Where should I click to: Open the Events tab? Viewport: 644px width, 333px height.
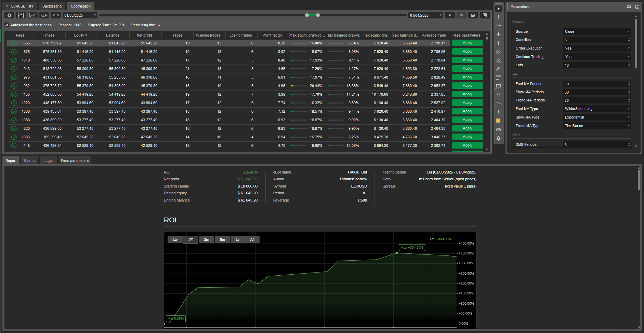30,161
